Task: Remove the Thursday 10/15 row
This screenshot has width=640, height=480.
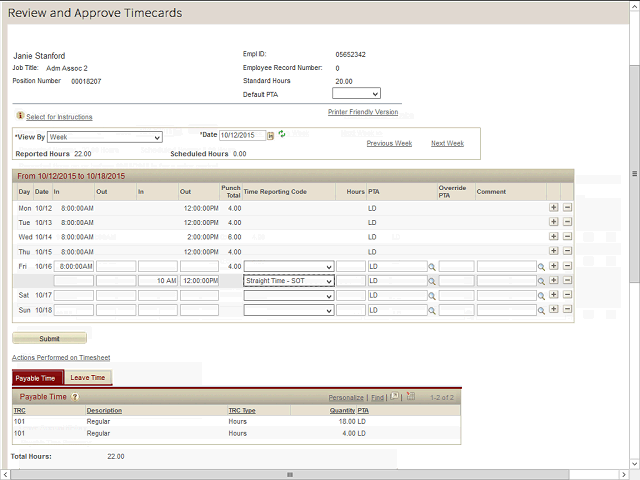Action: click(x=567, y=251)
